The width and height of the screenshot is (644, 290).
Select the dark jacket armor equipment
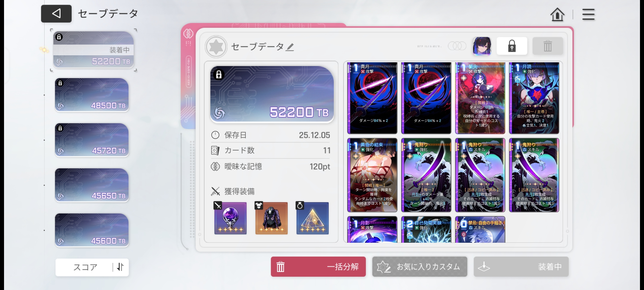271,218
